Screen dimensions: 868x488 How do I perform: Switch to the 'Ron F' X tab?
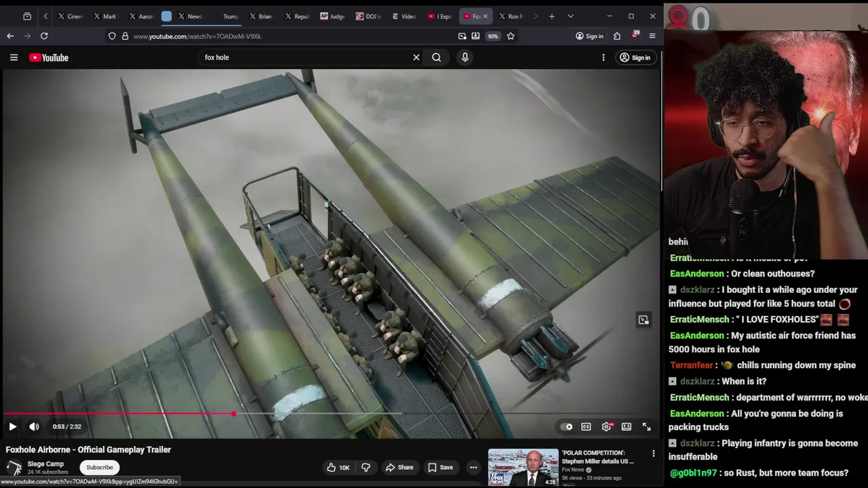click(511, 16)
